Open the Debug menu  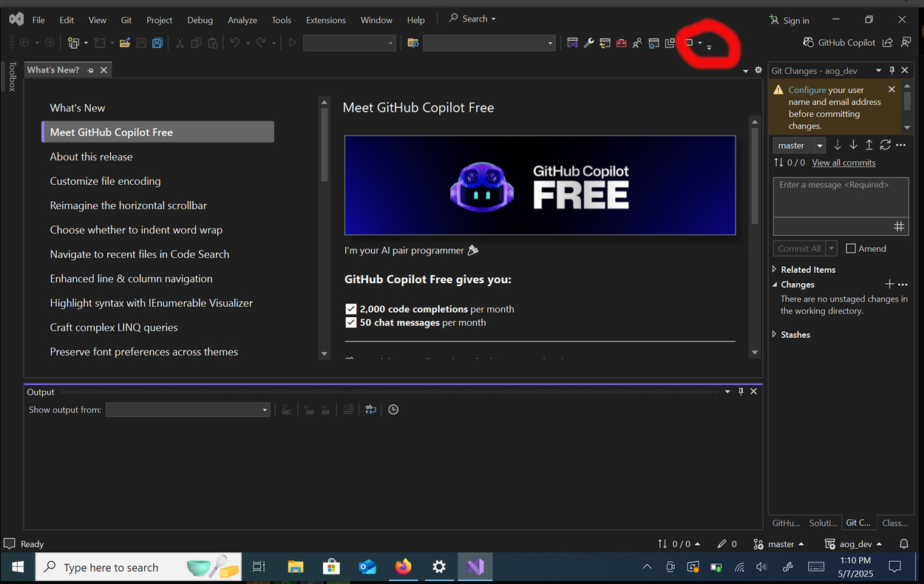click(200, 20)
